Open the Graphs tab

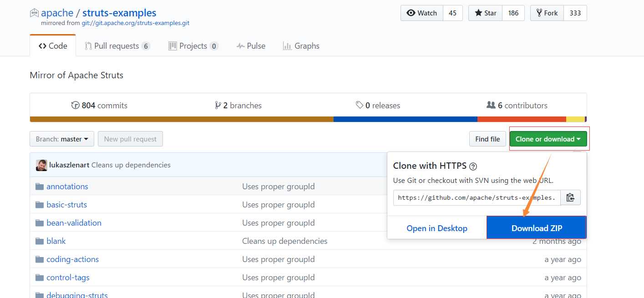(x=301, y=46)
